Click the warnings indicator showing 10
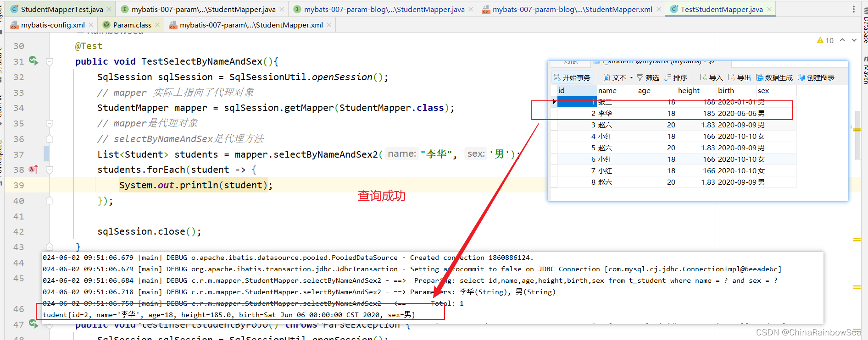Image resolution: width=868 pixels, height=340 pixels. tap(825, 40)
